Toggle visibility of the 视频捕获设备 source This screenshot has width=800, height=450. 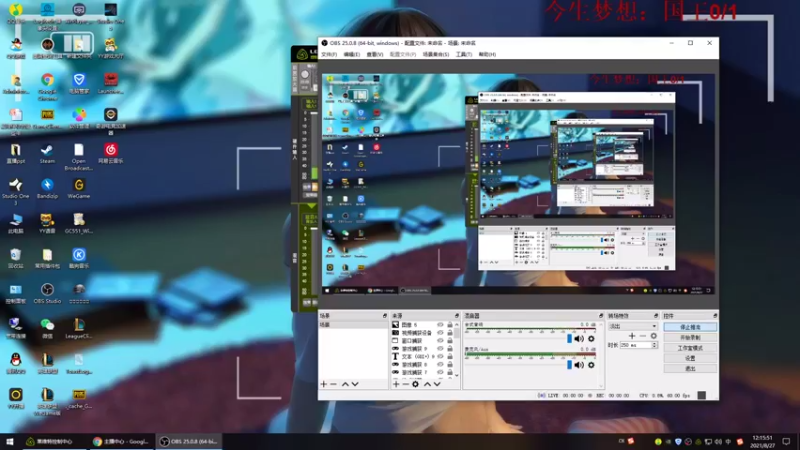pyautogui.click(x=440, y=333)
